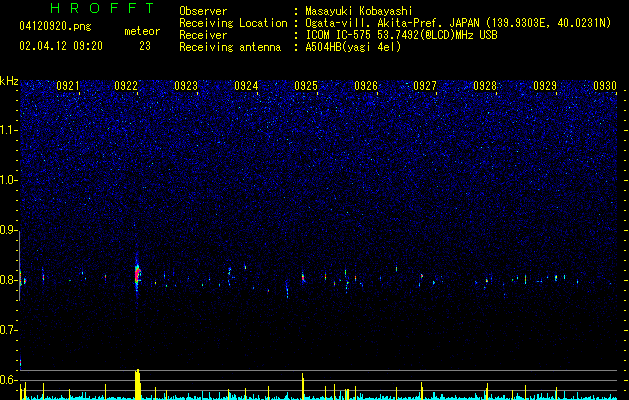Click the 0922 time marker
This screenshot has height=400, width=629.
(x=126, y=86)
